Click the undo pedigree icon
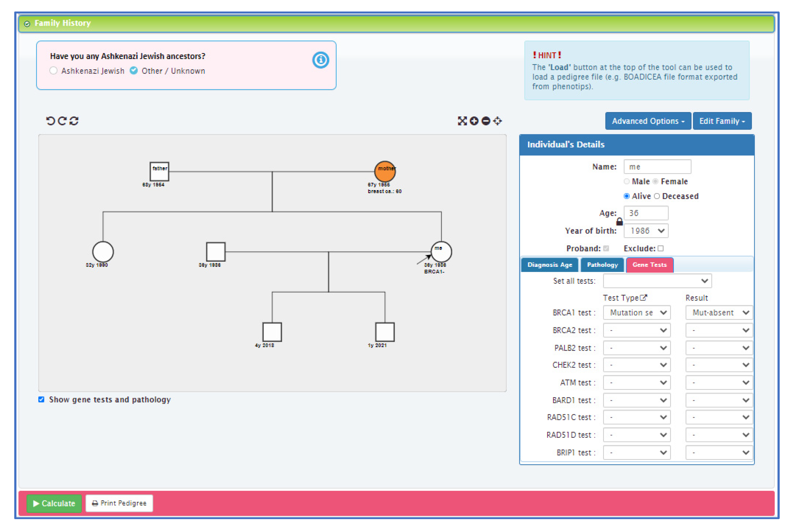The width and height of the screenshot is (789, 532). tap(50, 121)
